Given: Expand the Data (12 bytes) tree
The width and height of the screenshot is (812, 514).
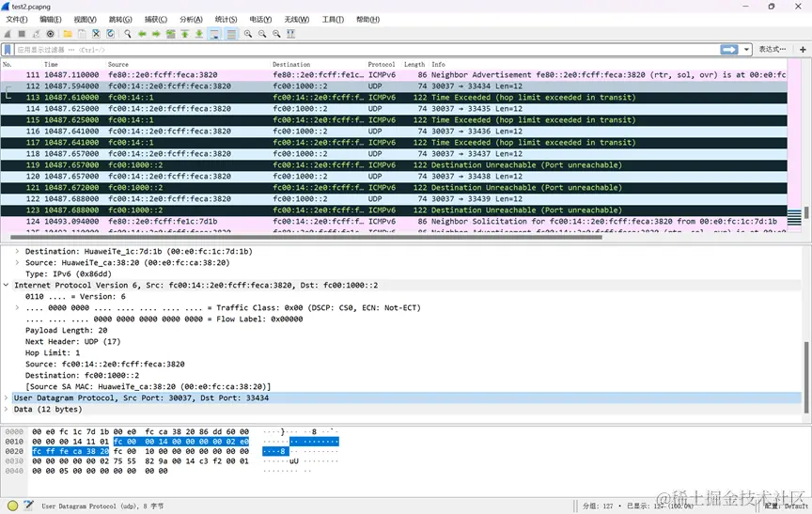Looking at the screenshot, I should point(6,409).
